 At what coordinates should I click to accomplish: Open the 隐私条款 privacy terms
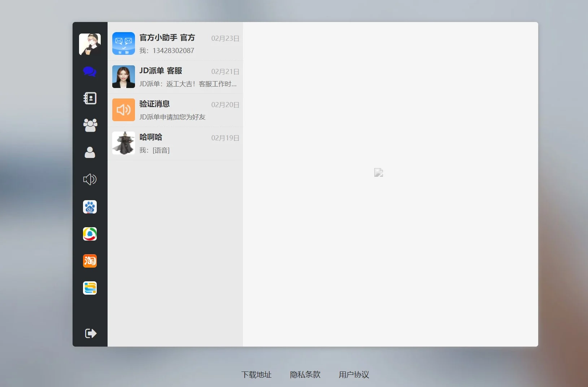click(305, 375)
